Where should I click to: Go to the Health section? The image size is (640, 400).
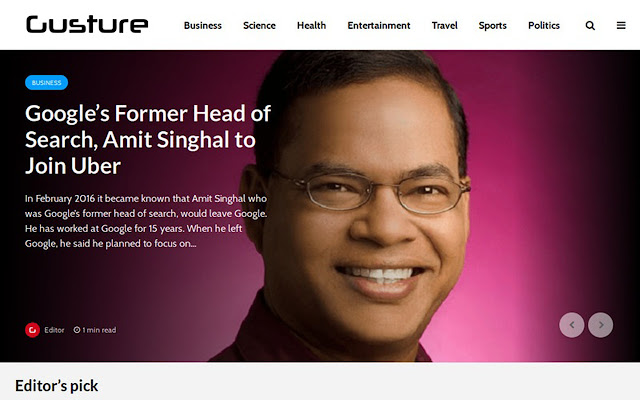point(311,26)
